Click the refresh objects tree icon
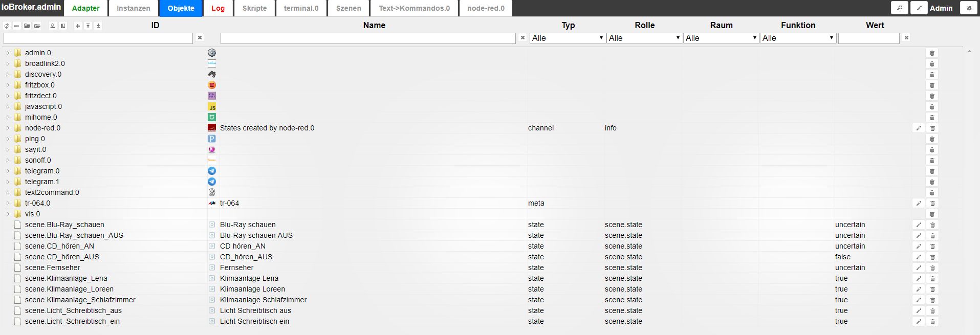Screen dimensions: 980x335 (x=7, y=26)
